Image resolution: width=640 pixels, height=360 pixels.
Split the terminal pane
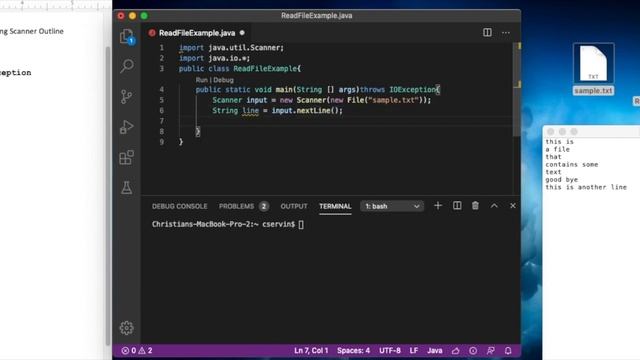click(457, 206)
